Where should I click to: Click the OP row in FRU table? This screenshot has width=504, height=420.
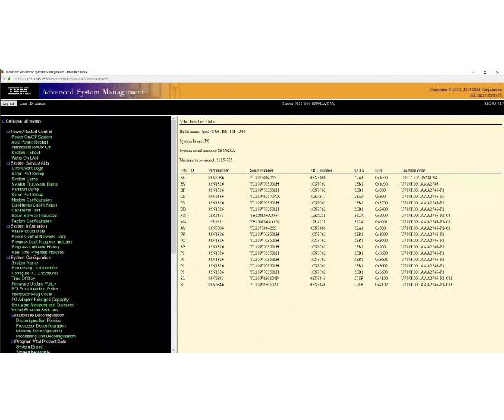pos(340,197)
